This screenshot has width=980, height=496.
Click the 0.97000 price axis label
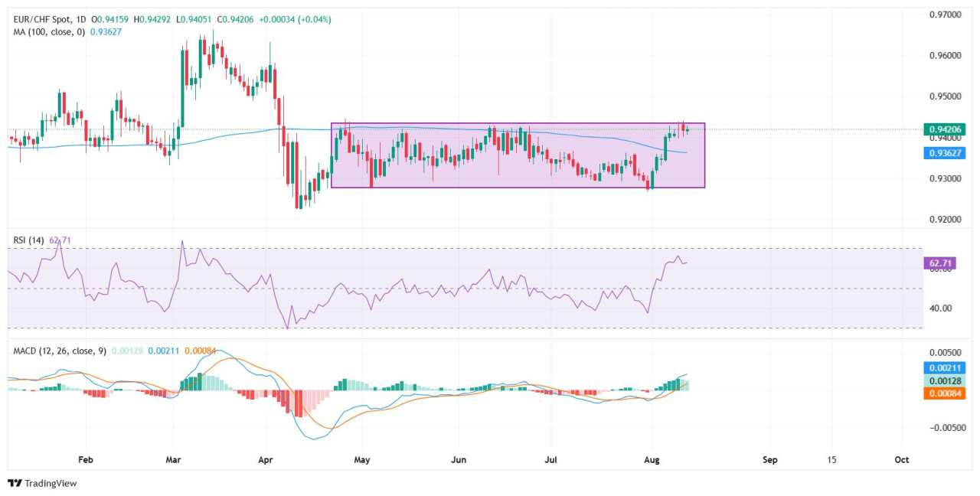(946, 15)
